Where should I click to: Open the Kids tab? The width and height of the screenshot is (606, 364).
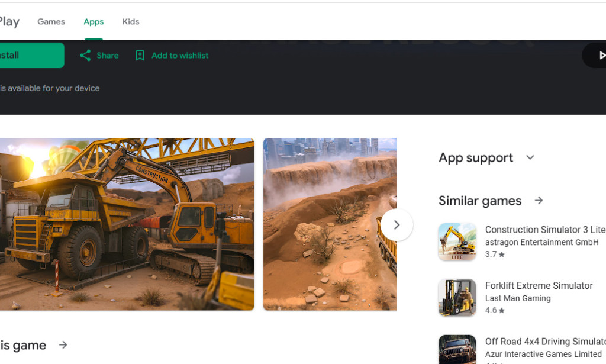[131, 22]
